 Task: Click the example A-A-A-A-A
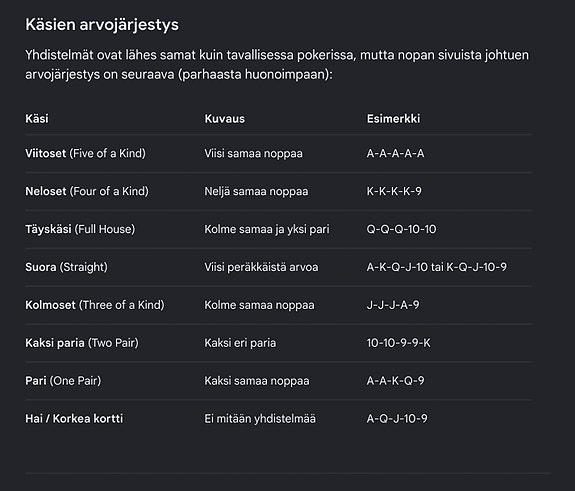pyautogui.click(x=395, y=153)
